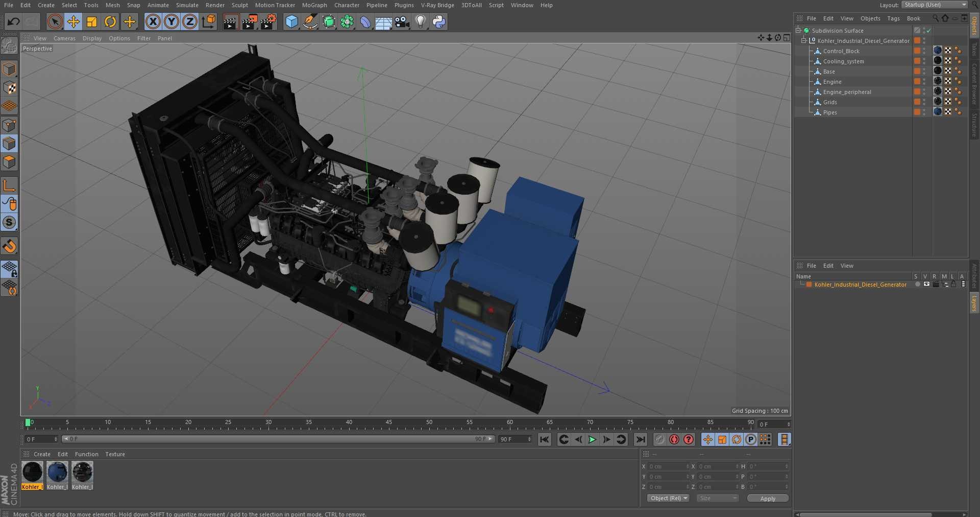Activate the Scale tool

[92, 21]
